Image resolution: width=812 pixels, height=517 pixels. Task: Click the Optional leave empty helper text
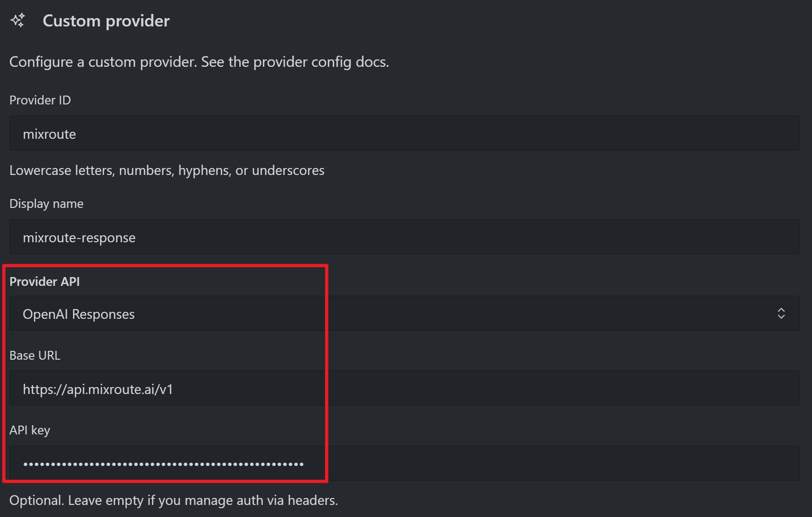coord(174,500)
